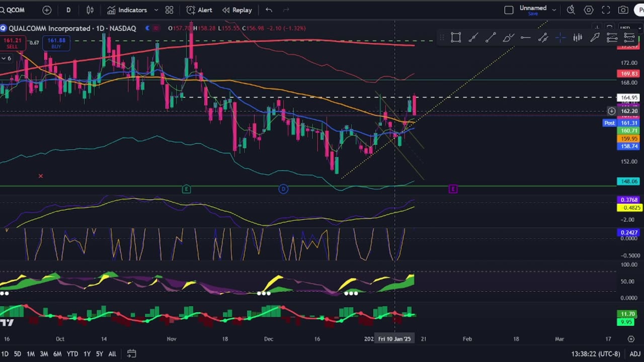This screenshot has height=362, width=644.
Task: Select the Fib retracement tool
Action: coord(612,37)
